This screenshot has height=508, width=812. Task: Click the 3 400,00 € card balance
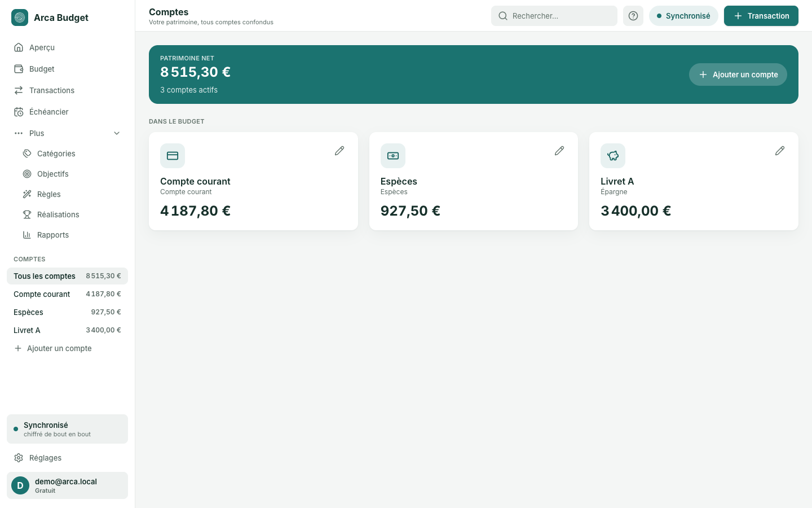tap(636, 211)
